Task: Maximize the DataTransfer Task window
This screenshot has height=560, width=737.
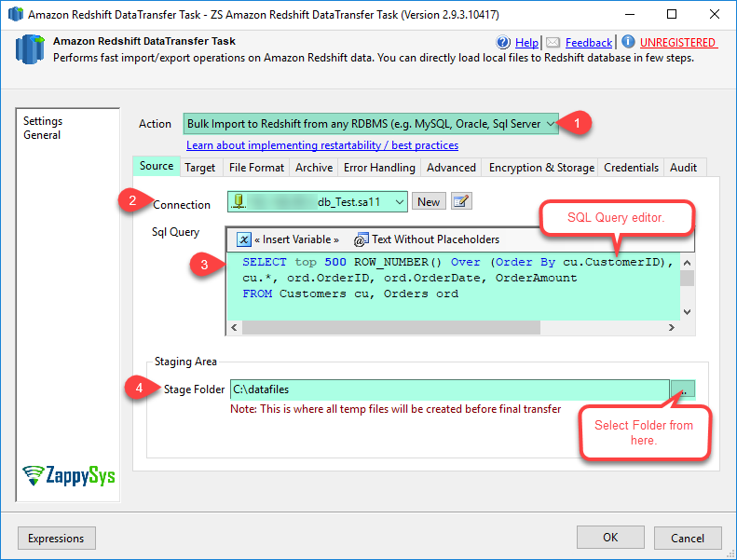Action: pyautogui.click(x=672, y=15)
